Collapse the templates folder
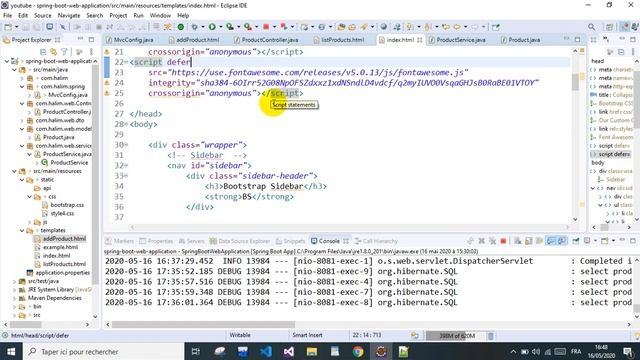640x360 pixels. [22, 230]
